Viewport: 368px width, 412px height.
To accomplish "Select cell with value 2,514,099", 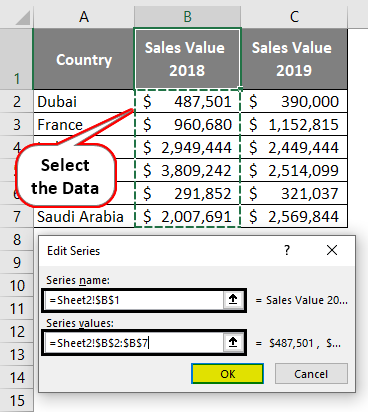I will [294, 170].
